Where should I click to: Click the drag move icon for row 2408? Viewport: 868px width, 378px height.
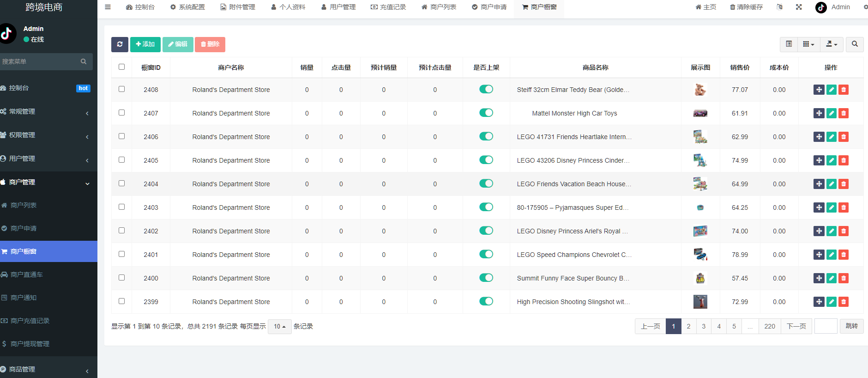(x=819, y=90)
